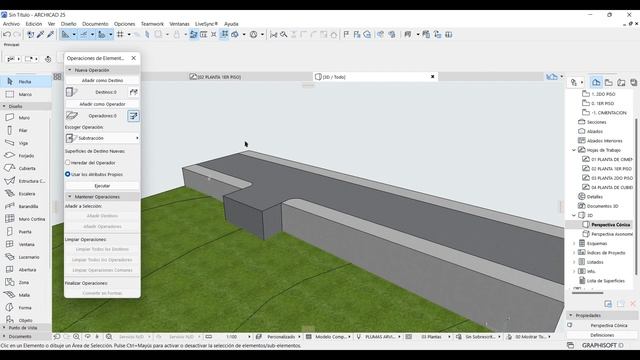This screenshot has width=640, height=360.
Task: Select the Flecha arrow tool
Action: click(x=25, y=82)
